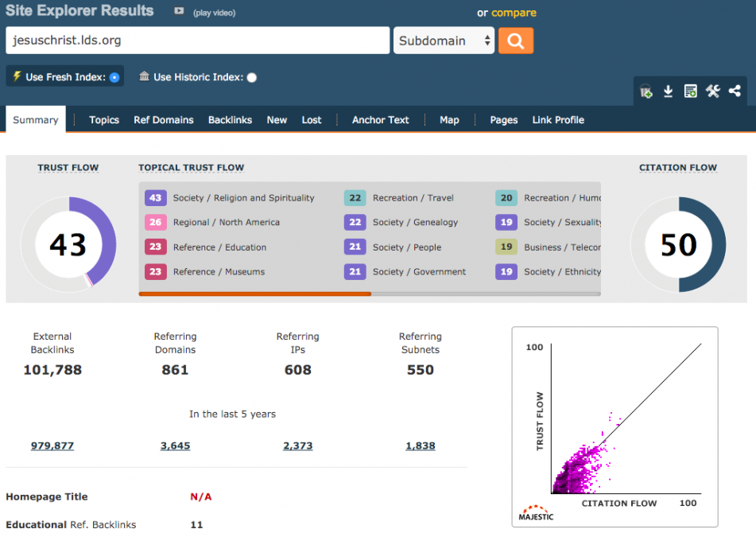Click the TOPICAL TRUST FLOW heading link

(192, 167)
